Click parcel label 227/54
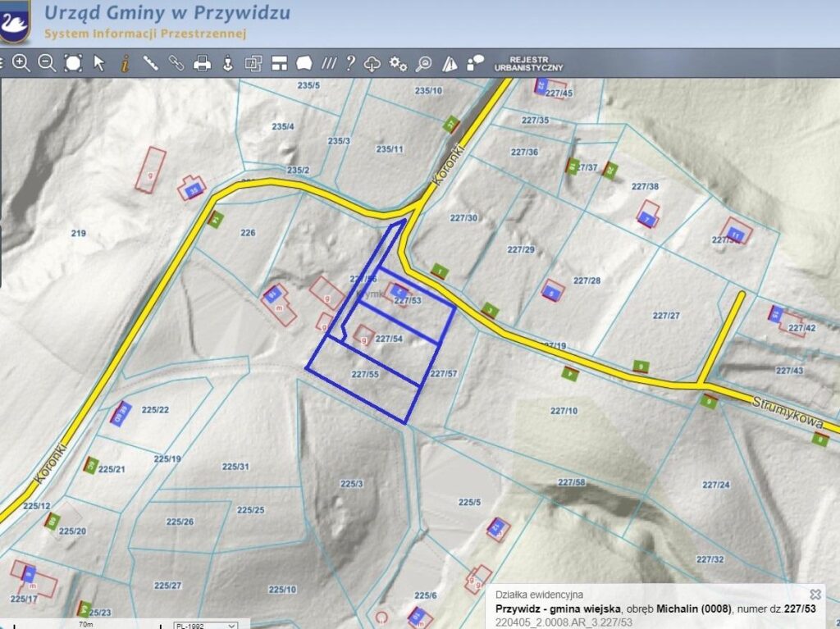 [x=389, y=339]
